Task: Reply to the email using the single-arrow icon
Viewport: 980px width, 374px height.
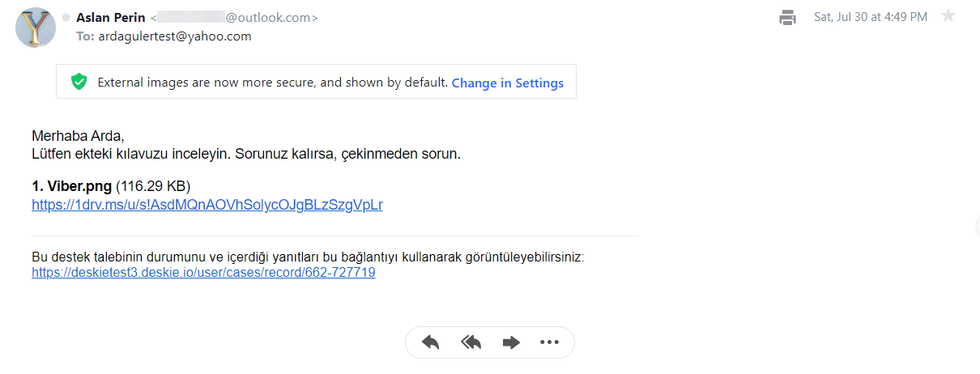Action: point(430,342)
